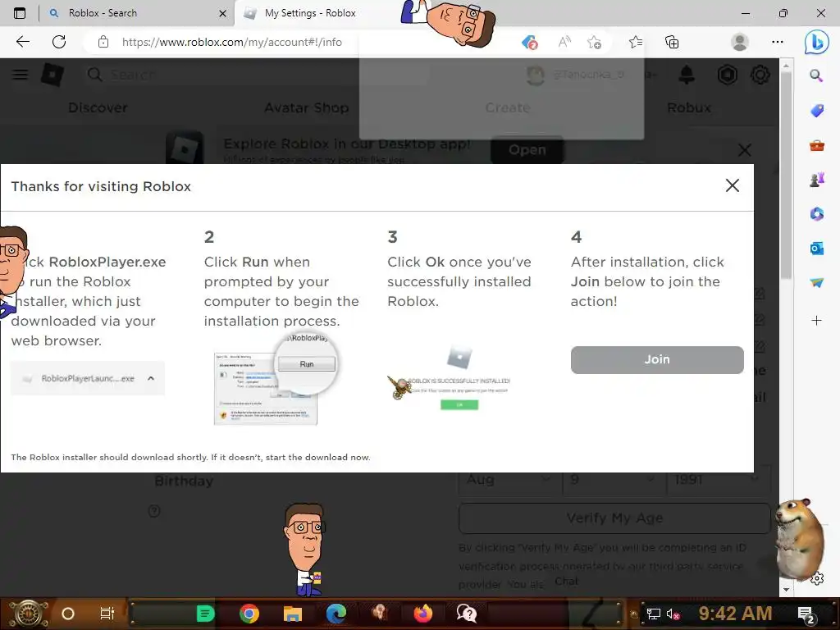Open the sidebar Shopping tag icon

816,111
